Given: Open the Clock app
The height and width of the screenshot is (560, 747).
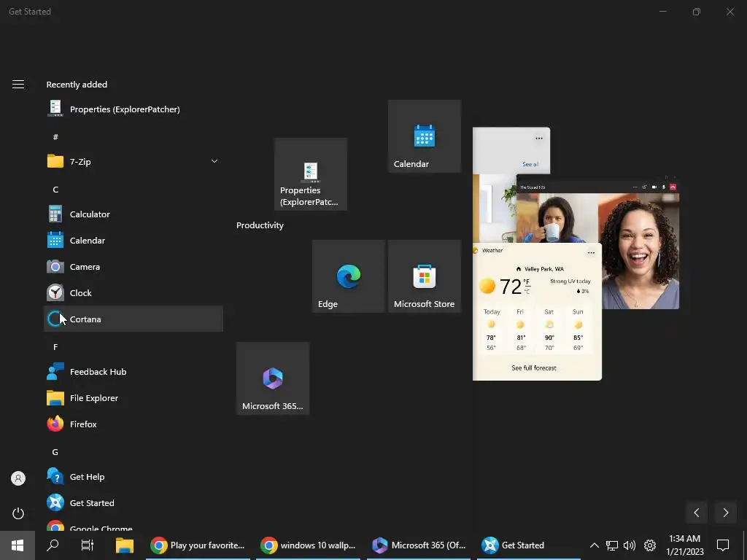Looking at the screenshot, I should pos(133,293).
